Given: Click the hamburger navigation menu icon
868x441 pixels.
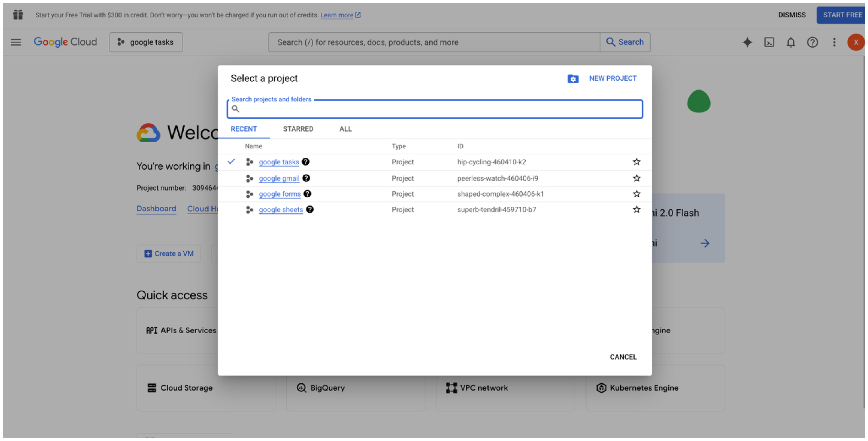Looking at the screenshot, I should click(x=16, y=42).
